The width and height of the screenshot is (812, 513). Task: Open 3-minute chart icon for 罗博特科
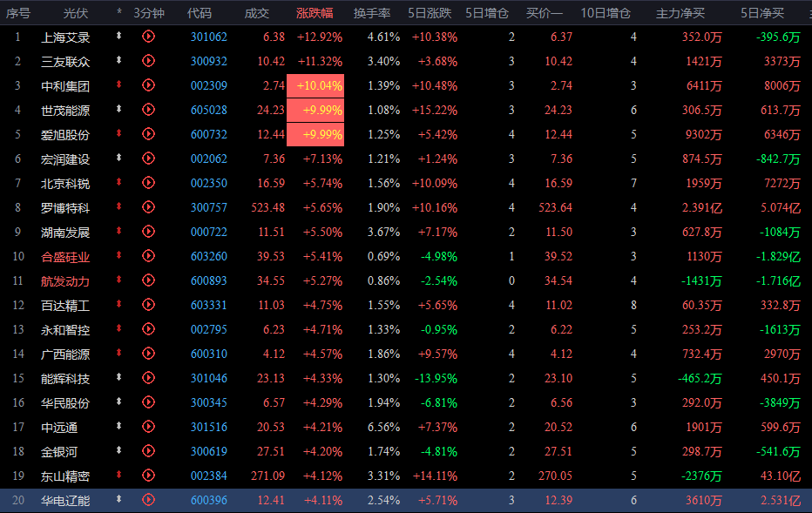(149, 207)
